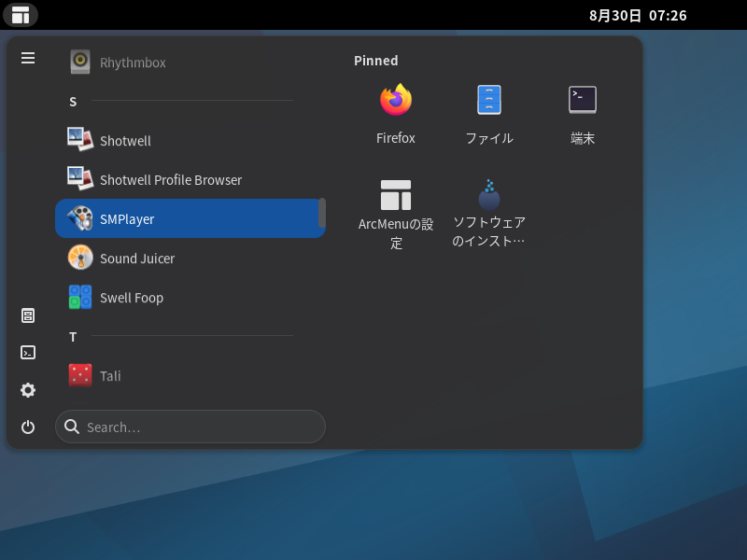Image resolution: width=747 pixels, height=560 pixels.
Task: Click the magnifier icon in search box
Action: [72, 427]
